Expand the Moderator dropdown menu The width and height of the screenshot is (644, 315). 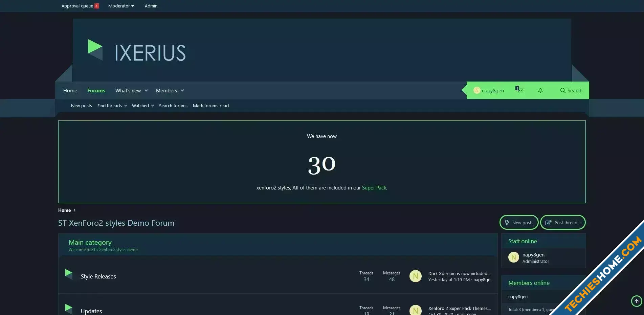point(121,6)
